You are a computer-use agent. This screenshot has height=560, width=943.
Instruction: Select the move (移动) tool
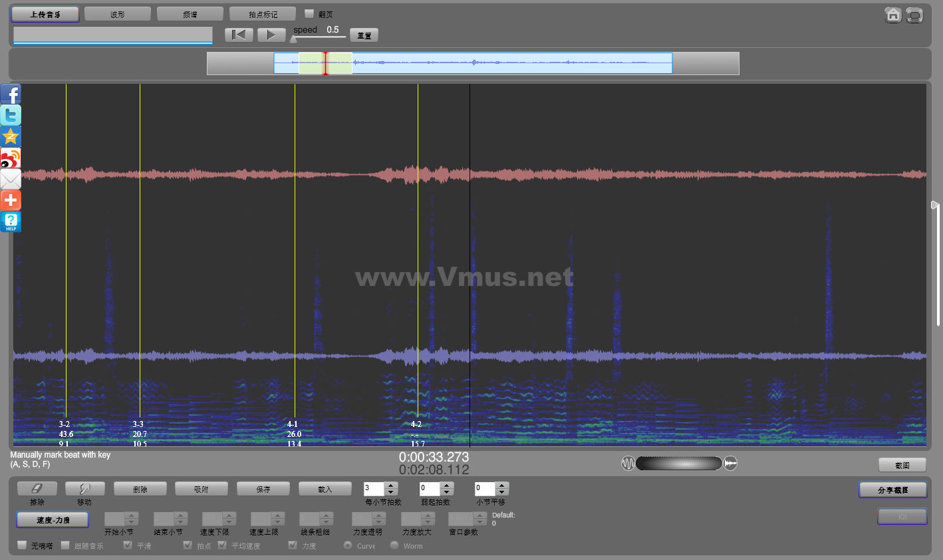[x=84, y=489]
